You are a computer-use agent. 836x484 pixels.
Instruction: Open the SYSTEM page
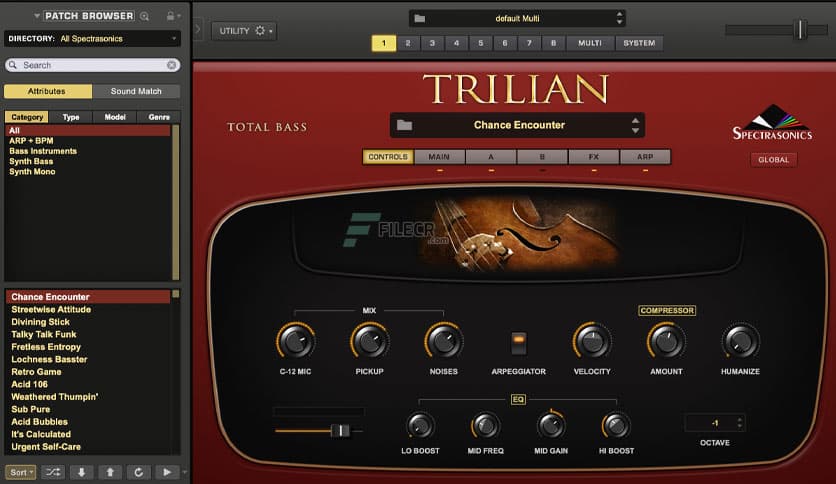639,43
